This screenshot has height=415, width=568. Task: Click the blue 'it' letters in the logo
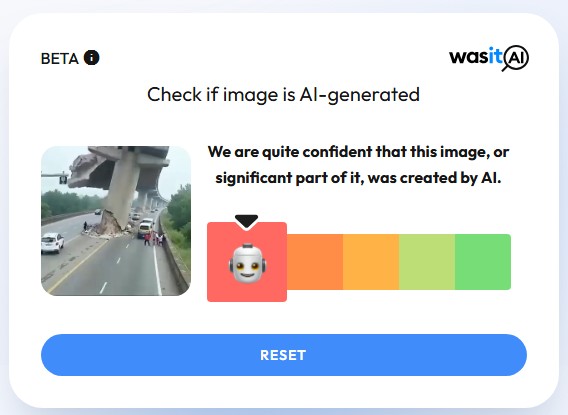click(495, 56)
